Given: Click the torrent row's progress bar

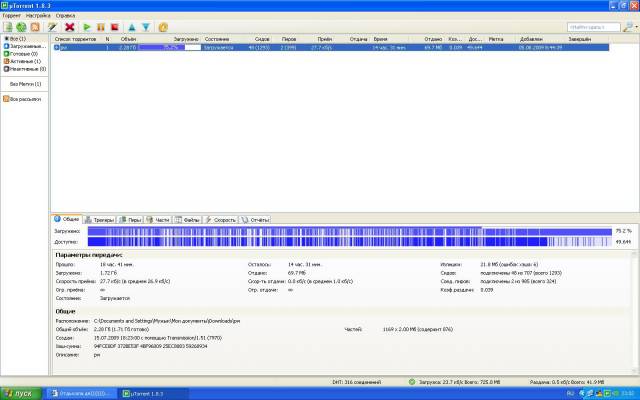Looking at the screenshot, I should 170,47.
